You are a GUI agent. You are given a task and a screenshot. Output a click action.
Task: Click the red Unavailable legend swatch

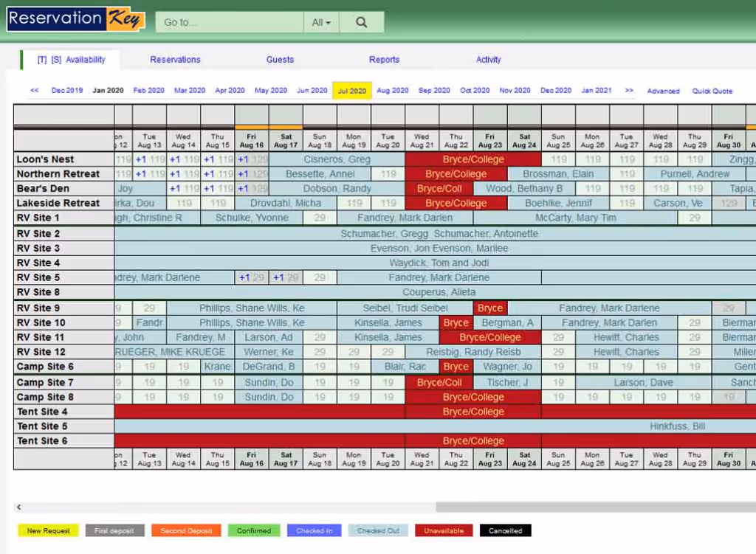(x=443, y=530)
